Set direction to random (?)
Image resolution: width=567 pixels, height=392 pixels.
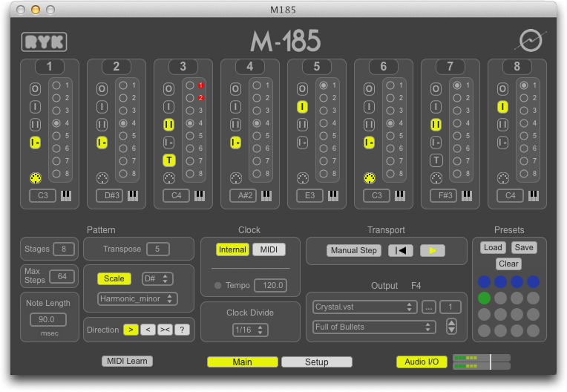click(x=183, y=330)
